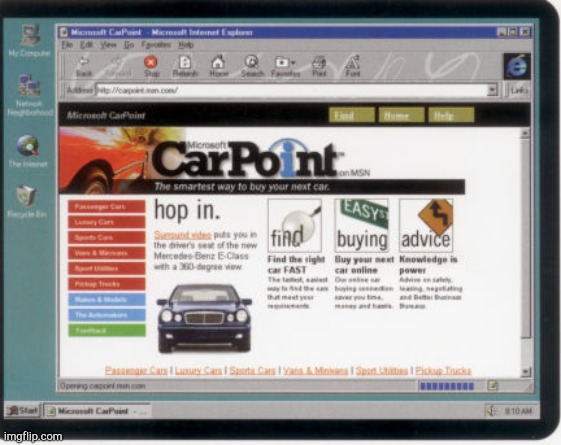Viewport: 561px width, 445px height.
Task: Click the taskbar clock time
Action: [x=518, y=411]
